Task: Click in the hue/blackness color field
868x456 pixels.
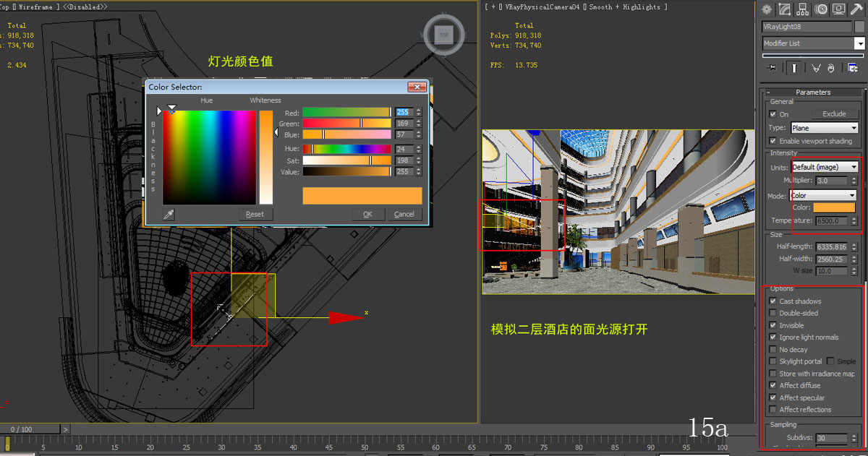Action: tap(209, 158)
